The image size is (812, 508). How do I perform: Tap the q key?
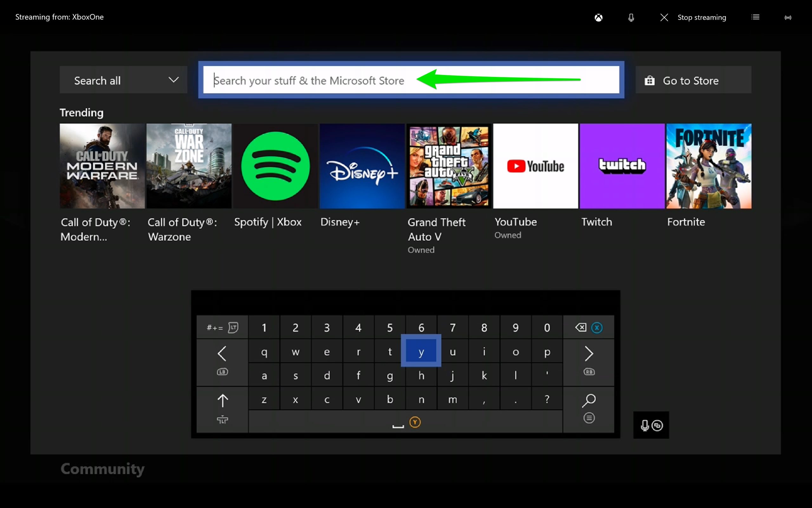pyautogui.click(x=264, y=351)
